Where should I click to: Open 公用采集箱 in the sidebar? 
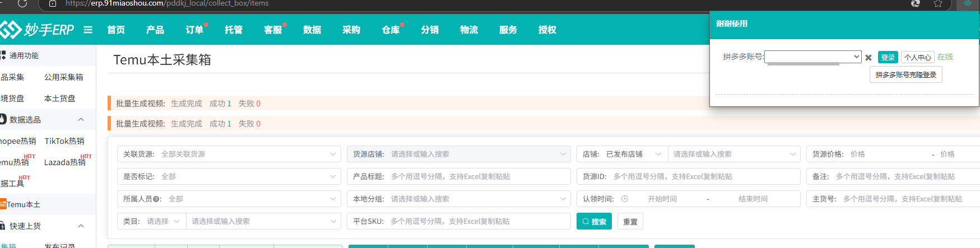point(64,77)
